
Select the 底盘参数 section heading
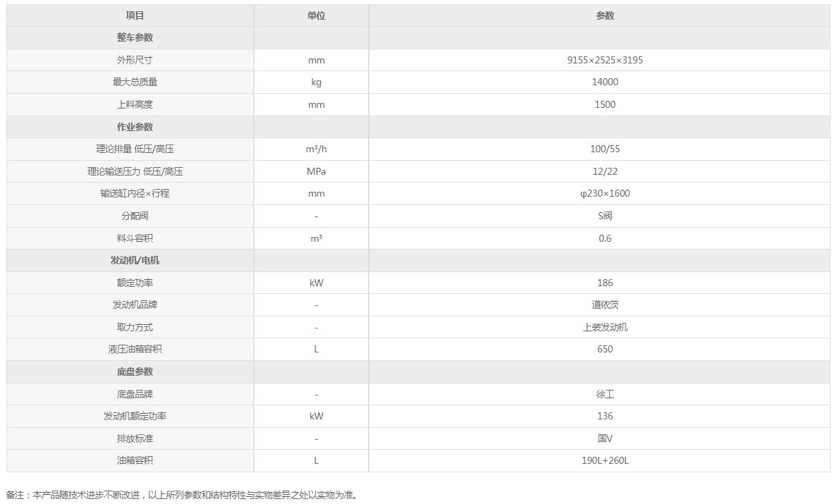point(135,371)
